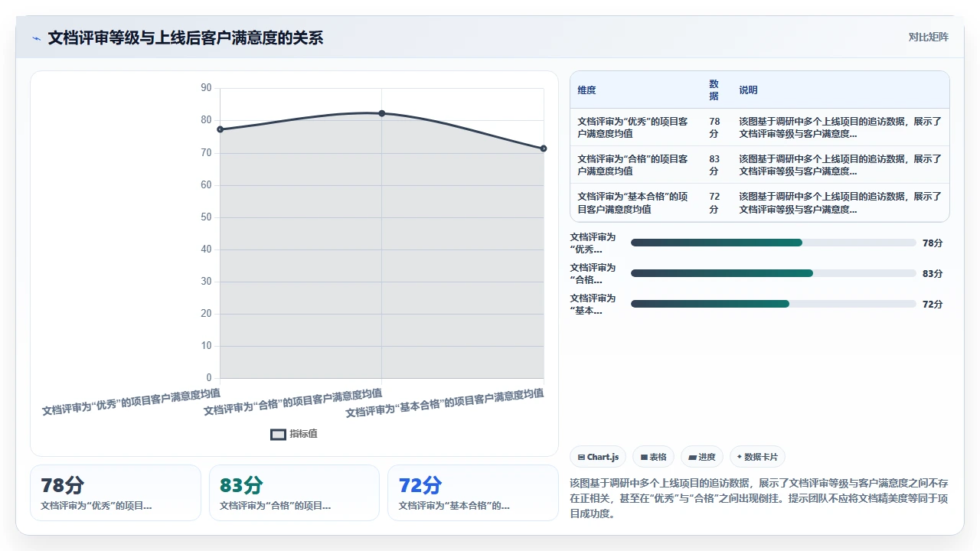Click the summary paragraph starting 该图基于调研中多个上线项目
Image resolution: width=980 pixels, height=551 pixels.
point(759,498)
